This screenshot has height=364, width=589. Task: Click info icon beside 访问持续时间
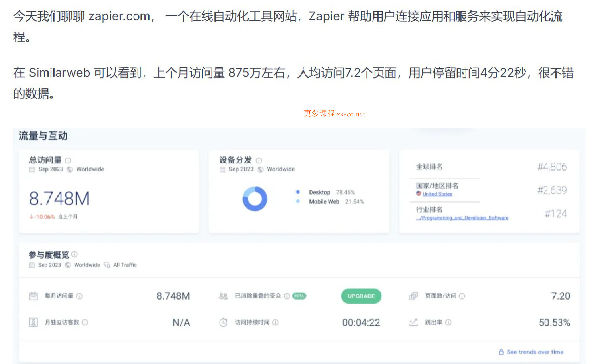click(x=275, y=322)
